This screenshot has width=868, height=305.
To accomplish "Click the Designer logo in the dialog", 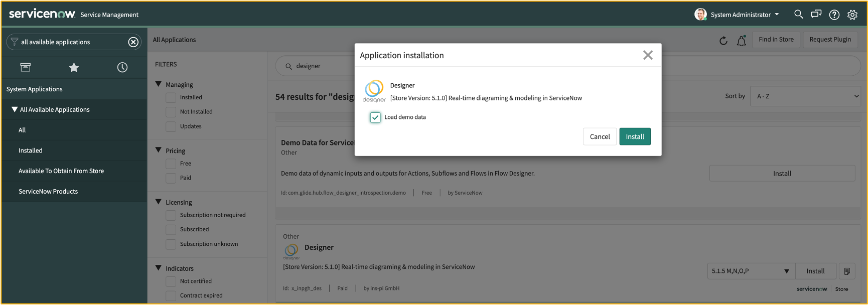I will [374, 91].
